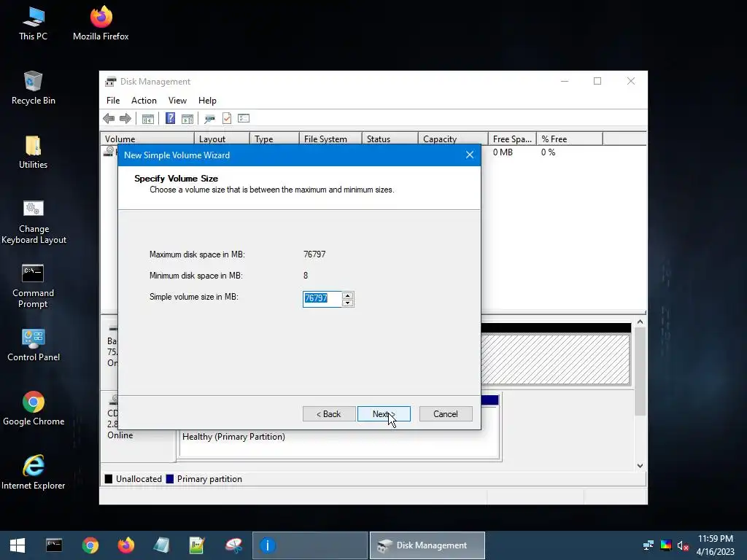Viewport: 747px width, 560px height.
Task: Decrease volume size with down spinner arrow
Action: point(348,303)
